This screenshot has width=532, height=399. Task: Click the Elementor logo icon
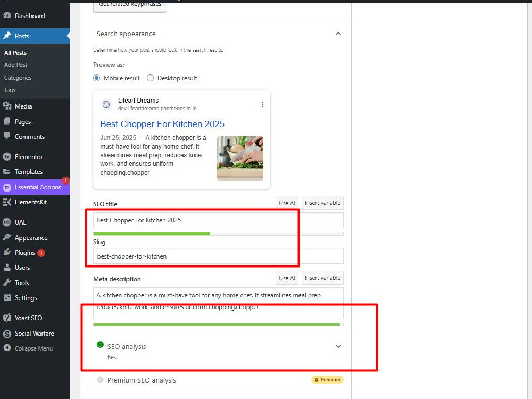click(7, 157)
